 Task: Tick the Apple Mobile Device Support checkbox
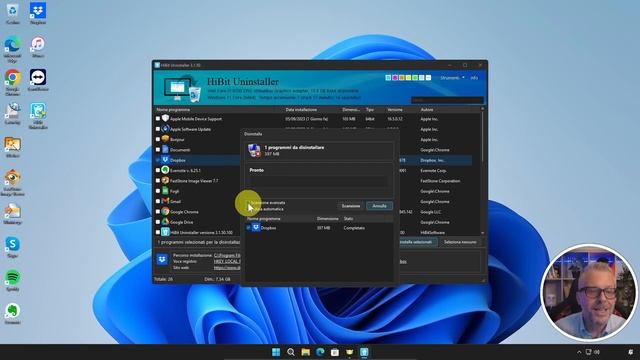(158, 119)
